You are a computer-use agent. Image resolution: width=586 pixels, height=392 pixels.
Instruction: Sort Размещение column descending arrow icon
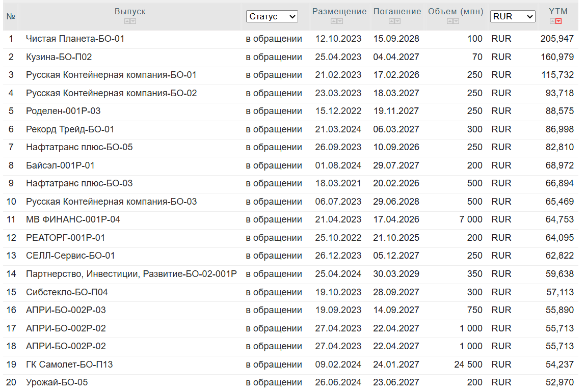click(x=340, y=21)
